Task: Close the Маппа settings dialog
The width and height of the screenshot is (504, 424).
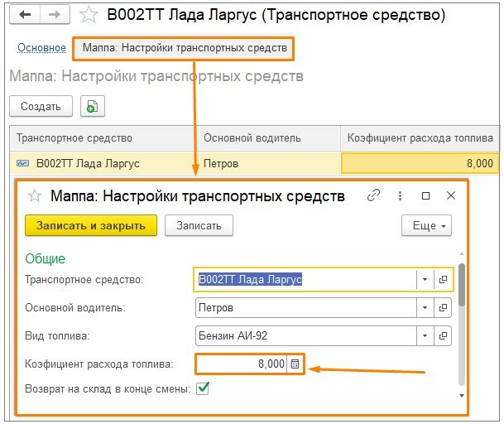Action: click(x=451, y=195)
